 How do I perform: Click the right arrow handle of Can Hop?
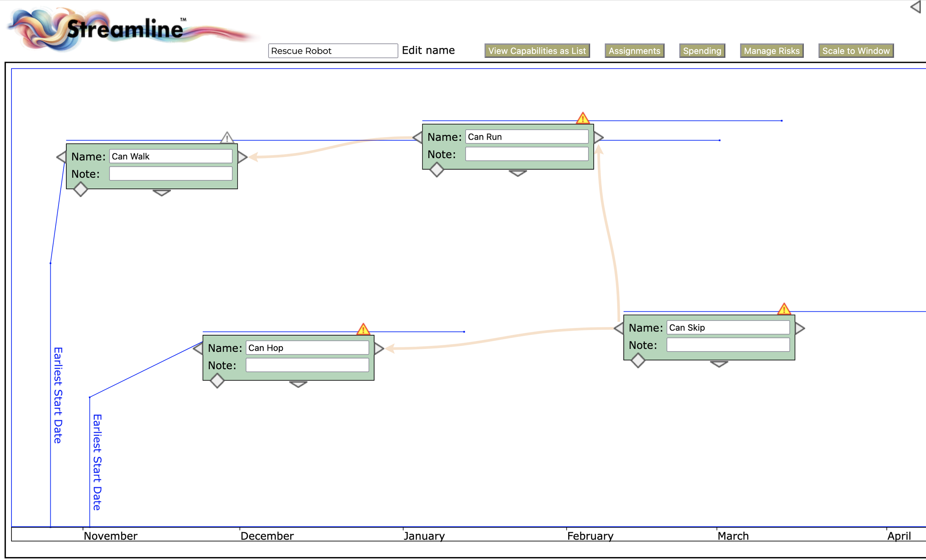[x=379, y=349]
